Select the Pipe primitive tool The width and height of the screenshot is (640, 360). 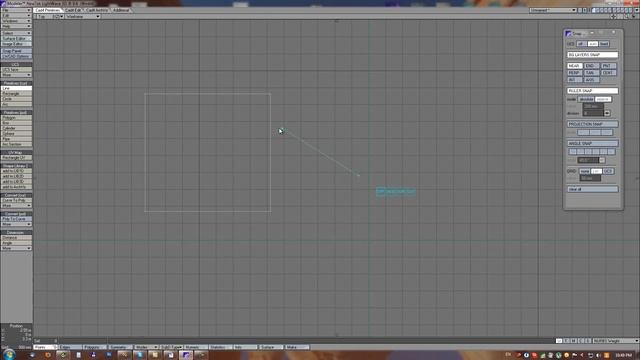16,139
